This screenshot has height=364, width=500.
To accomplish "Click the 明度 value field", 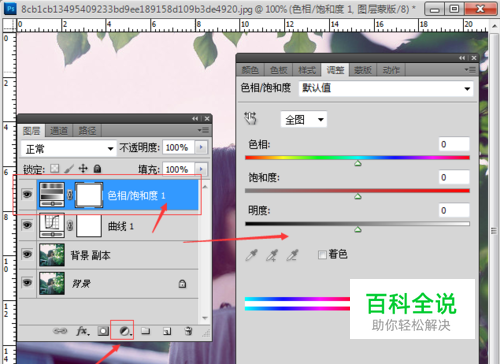I will (454, 210).
